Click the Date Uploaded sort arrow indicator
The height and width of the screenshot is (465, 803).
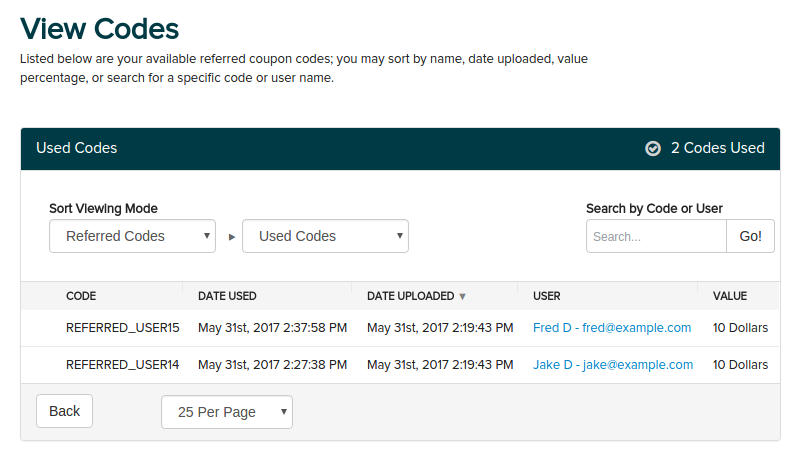pyautogui.click(x=462, y=296)
